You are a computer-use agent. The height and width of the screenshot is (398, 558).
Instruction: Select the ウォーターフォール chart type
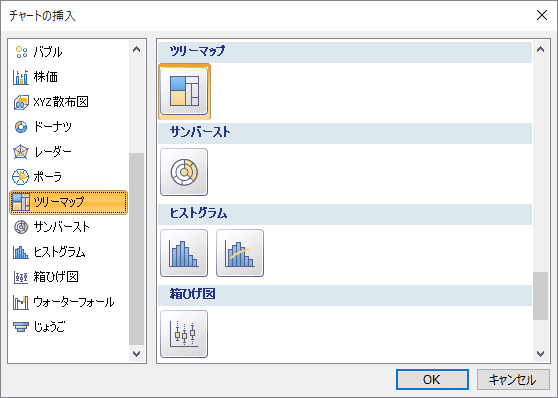(x=68, y=302)
